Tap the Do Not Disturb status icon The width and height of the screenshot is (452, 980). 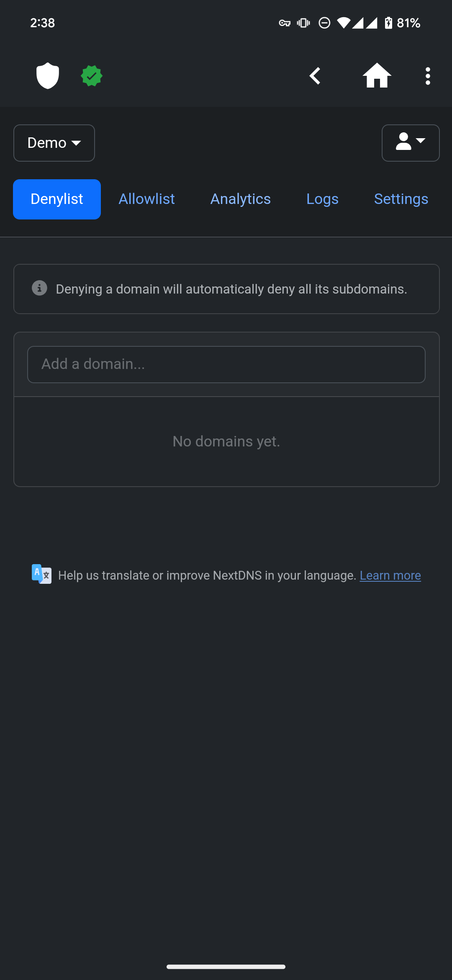324,23
